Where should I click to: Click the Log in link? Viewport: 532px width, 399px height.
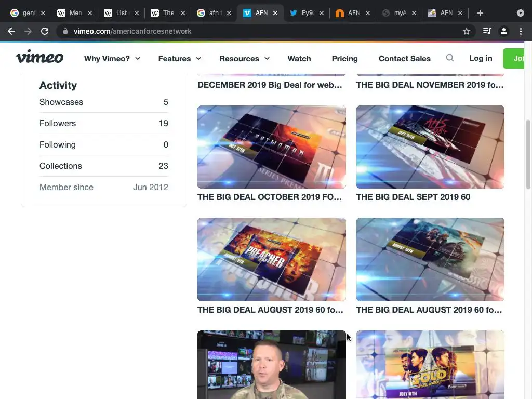[x=481, y=58]
